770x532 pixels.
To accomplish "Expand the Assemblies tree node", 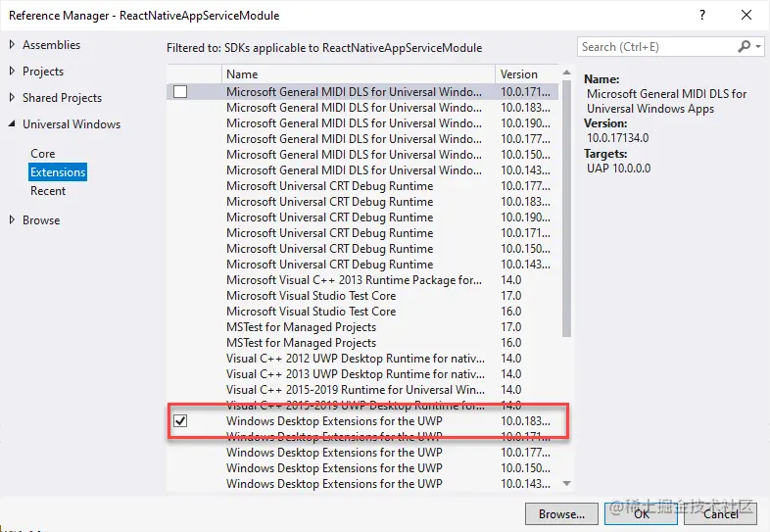I will 13,45.
